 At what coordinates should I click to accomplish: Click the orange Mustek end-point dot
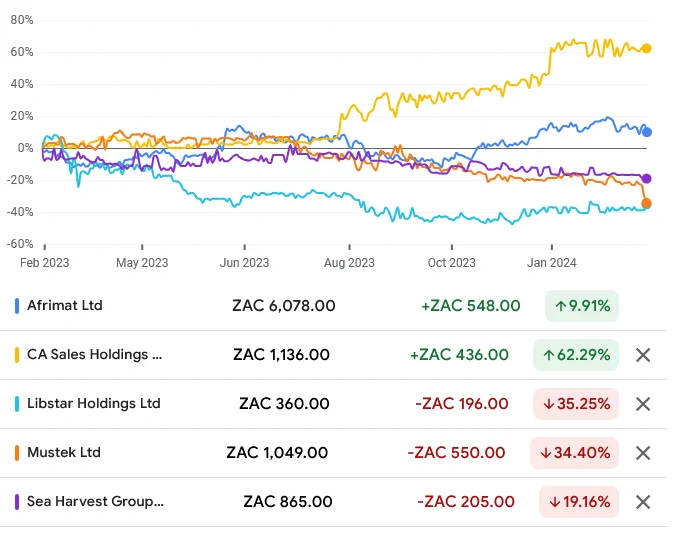(x=646, y=203)
